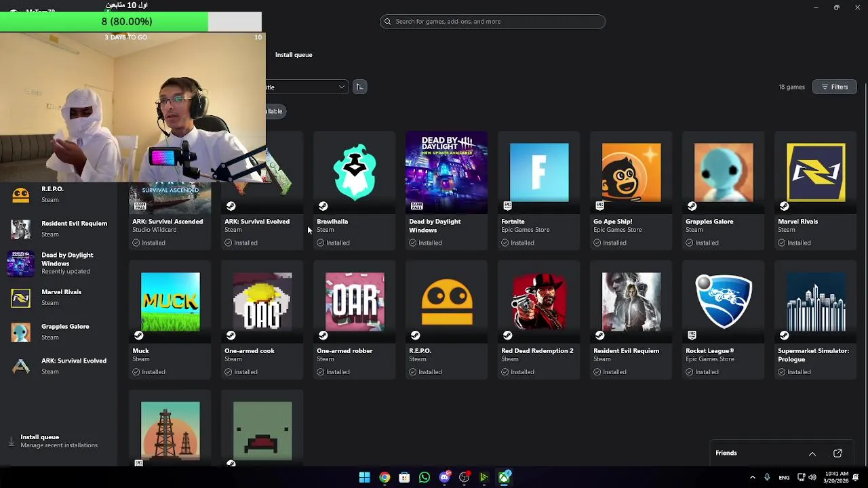
Task: Click the Steam launcher badge on Brawlhalla
Action: click(x=323, y=206)
